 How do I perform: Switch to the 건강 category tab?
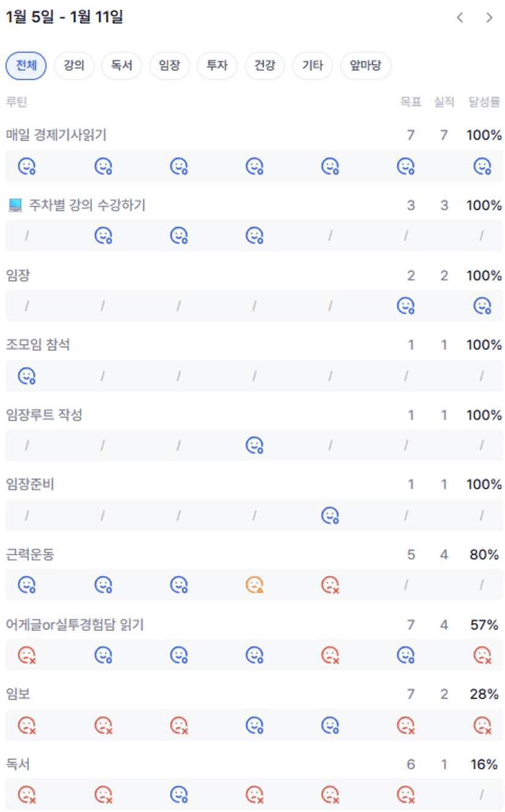(x=264, y=65)
